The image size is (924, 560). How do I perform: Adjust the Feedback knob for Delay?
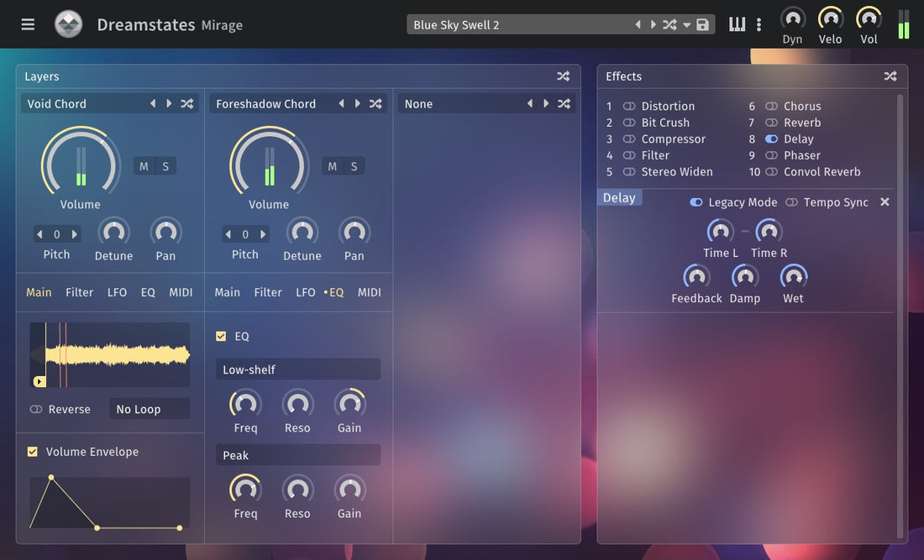[696, 278]
